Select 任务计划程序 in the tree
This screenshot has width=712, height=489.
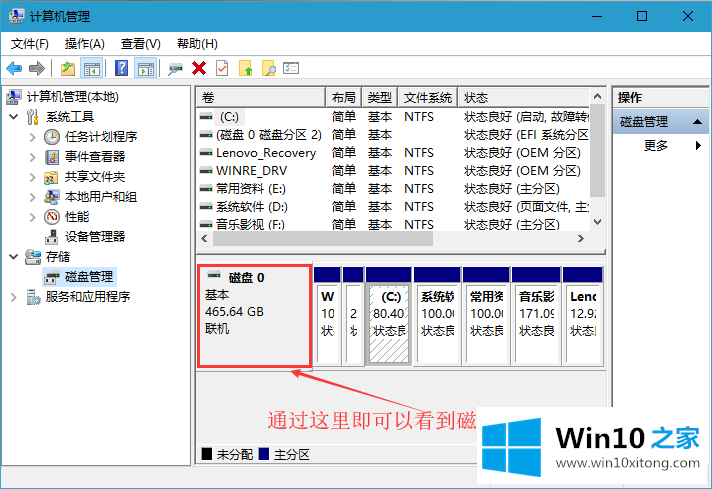pyautogui.click(x=101, y=137)
